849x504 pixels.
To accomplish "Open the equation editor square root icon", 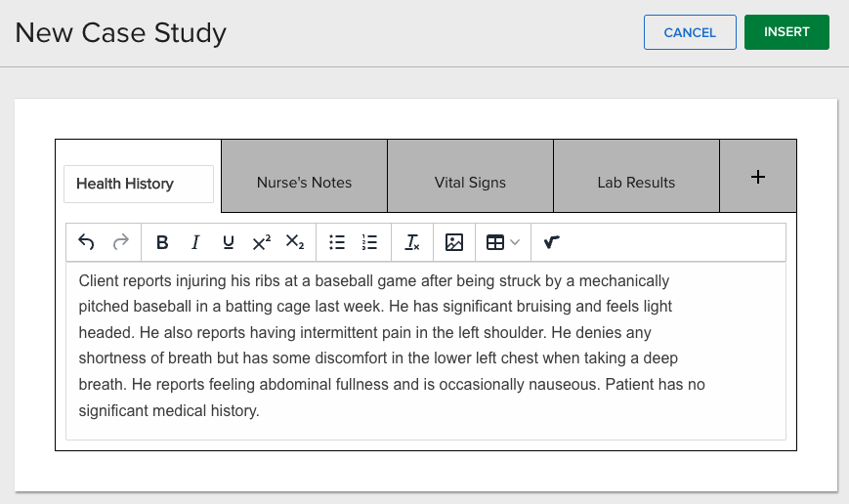I will tap(551, 242).
